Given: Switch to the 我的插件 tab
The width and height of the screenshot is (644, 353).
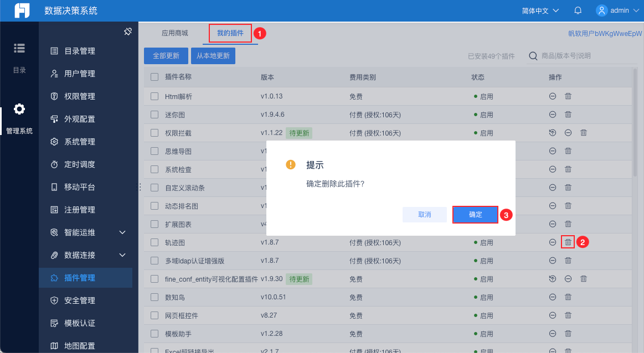Looking at the screenshot, I should point(230,33).
